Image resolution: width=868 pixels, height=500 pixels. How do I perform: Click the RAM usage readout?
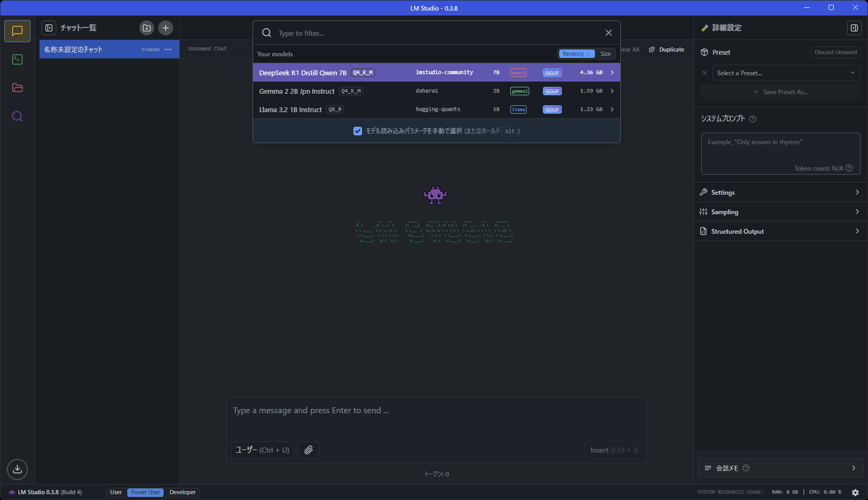coord(785,493)
